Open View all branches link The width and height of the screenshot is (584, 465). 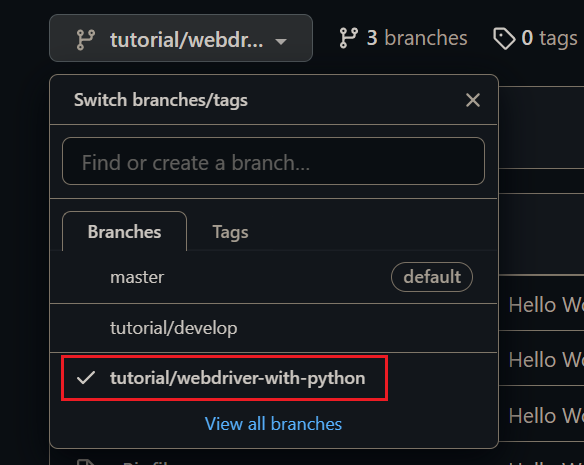coord(273,424)
